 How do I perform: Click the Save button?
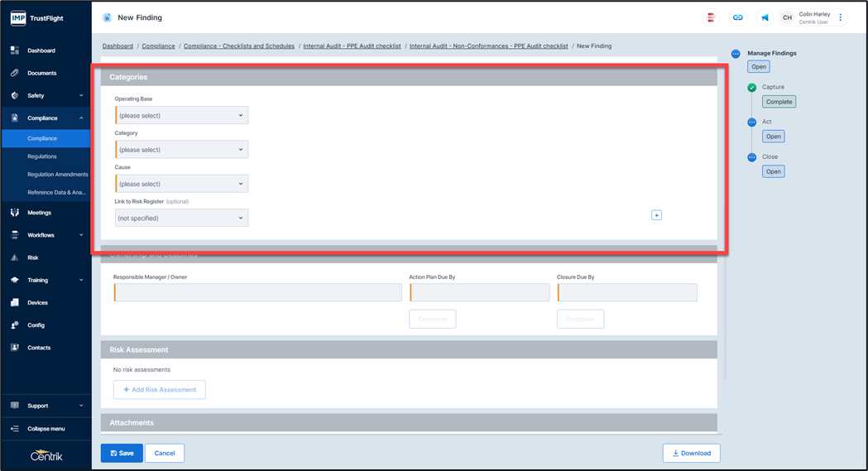pyautogui.click(x=122, y=454)
